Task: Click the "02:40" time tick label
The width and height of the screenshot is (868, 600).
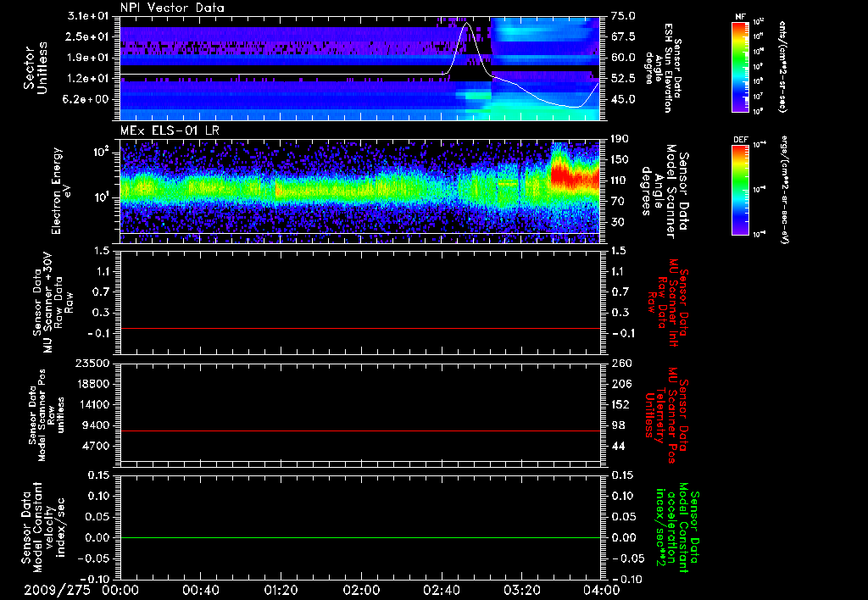Action: [x=441, y=590]
